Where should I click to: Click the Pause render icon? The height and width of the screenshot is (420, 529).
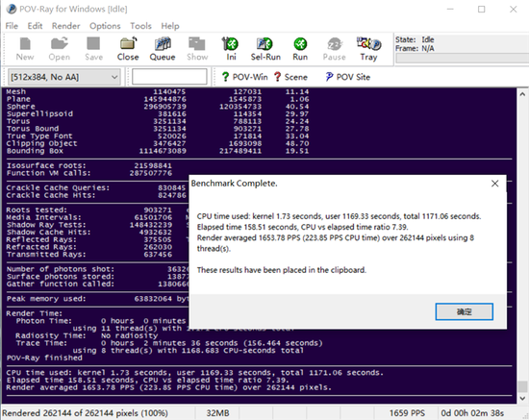pos(334,49)
